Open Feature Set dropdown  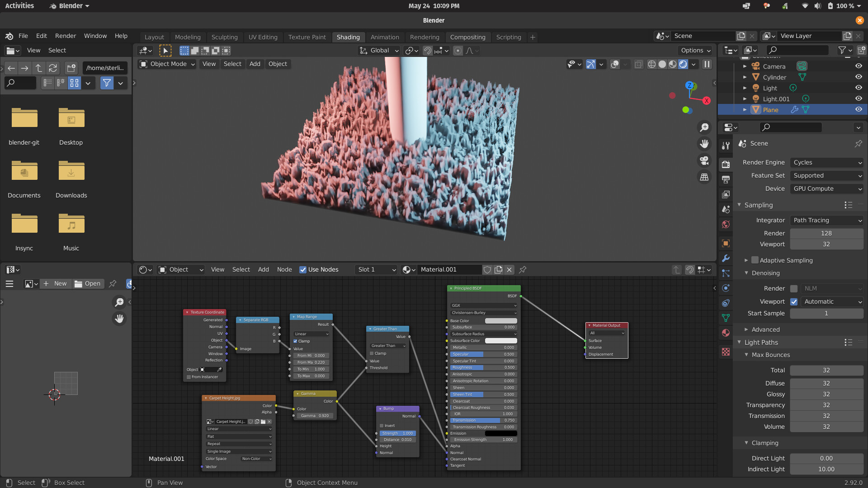pyautogui.click(x=827, y=176)
